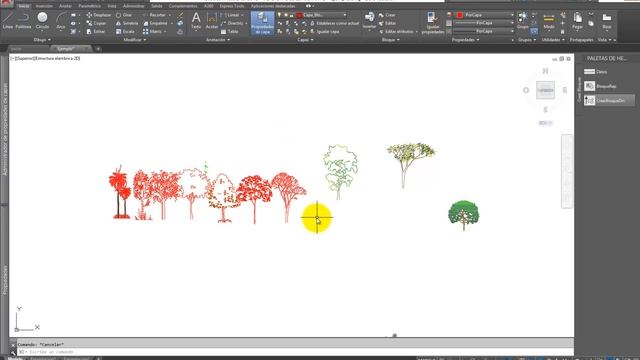This screenshot has height=360, width=640.
Task: Click the Estirar tool
Action: [x=96, y=31]
